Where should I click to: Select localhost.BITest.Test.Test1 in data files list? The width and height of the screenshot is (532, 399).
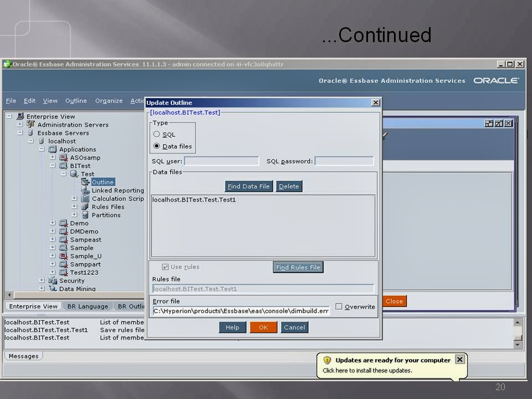pyautogui.click(x=194, y=199)
